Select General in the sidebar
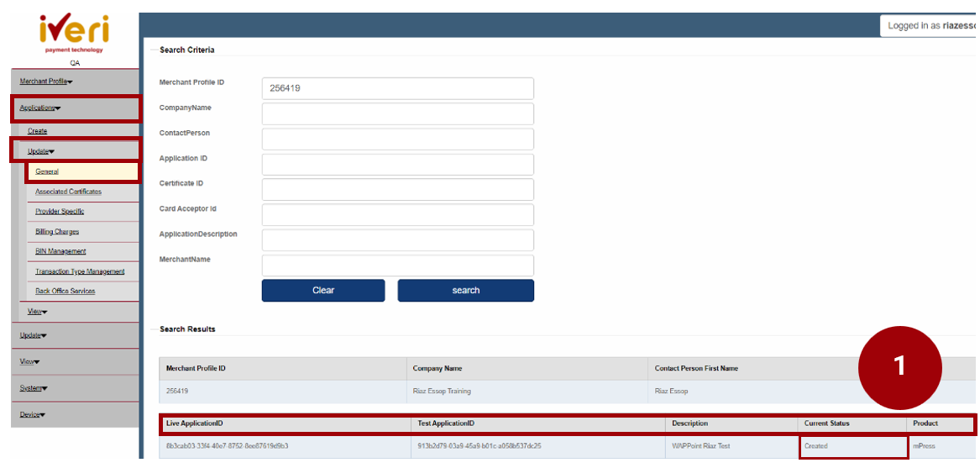Screen dimensions: 980x468 [x=47, y=171]
